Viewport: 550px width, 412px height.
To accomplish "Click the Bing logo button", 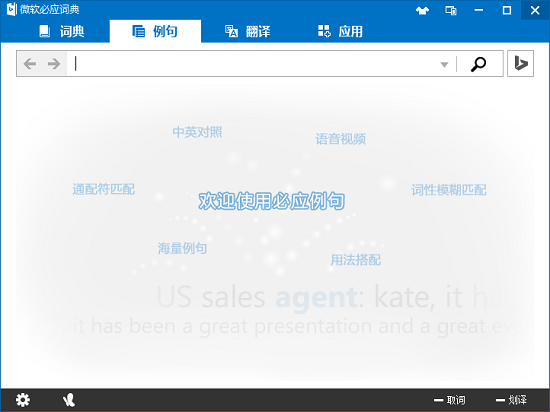I will (521, 63).
